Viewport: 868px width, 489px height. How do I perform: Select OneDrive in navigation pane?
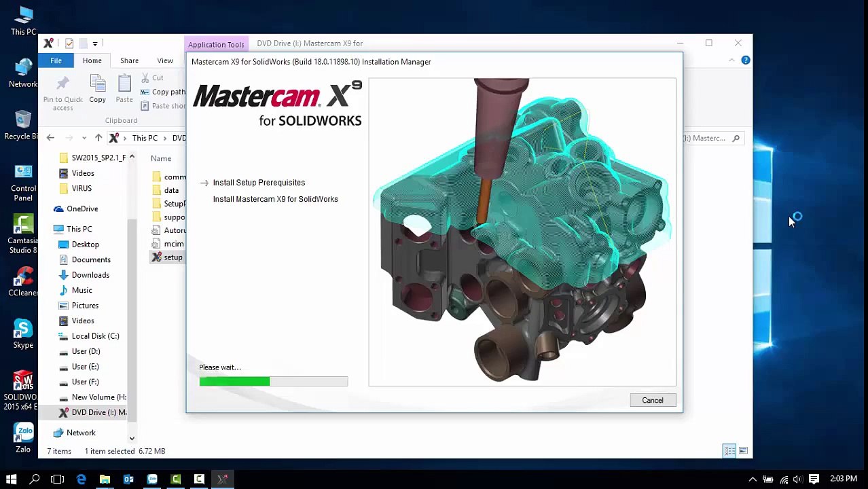point(76,209)
